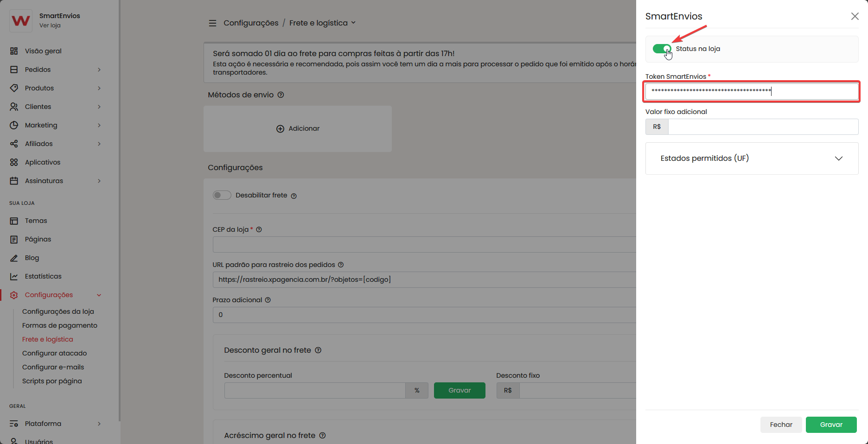
Task: Open Configurações da loja submenu item
Action: pos(58,311)
